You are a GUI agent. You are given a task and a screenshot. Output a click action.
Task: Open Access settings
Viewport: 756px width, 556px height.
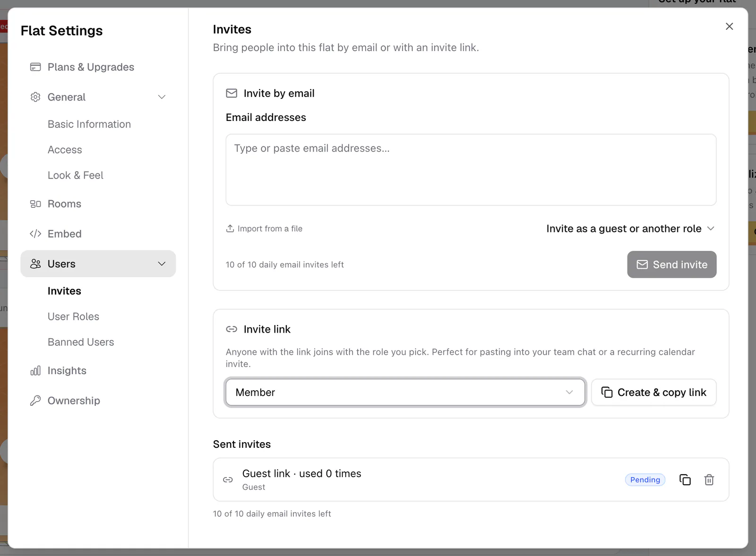tap(65, 150)
